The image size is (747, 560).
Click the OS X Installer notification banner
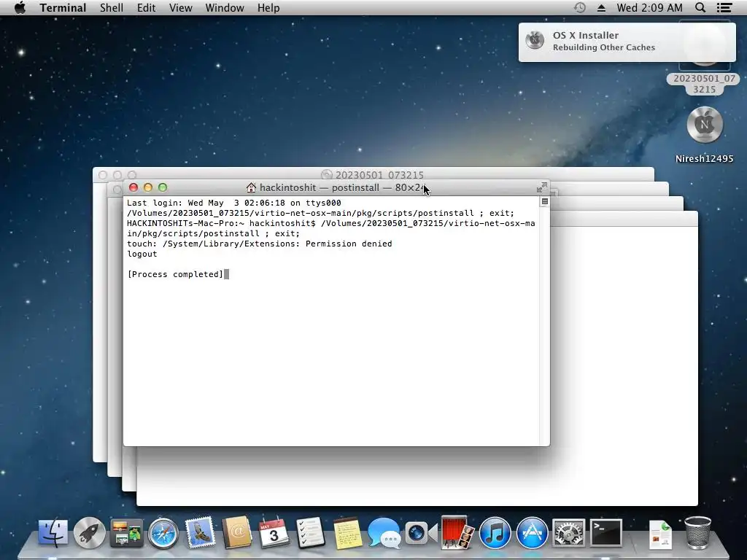pos(627,42)
